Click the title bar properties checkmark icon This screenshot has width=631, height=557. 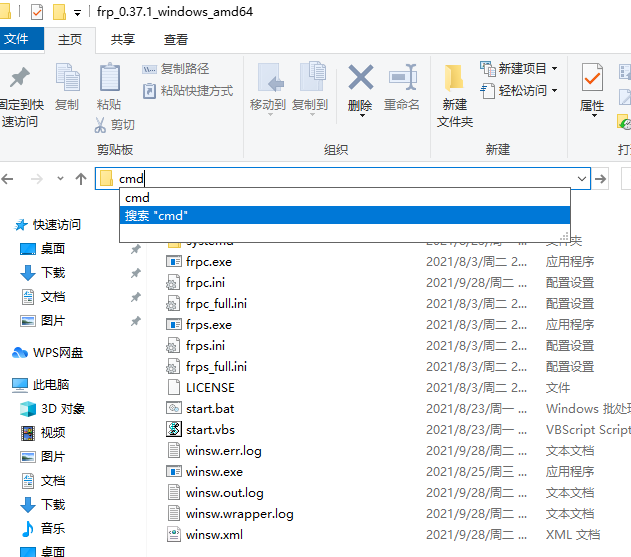(37, 12)
